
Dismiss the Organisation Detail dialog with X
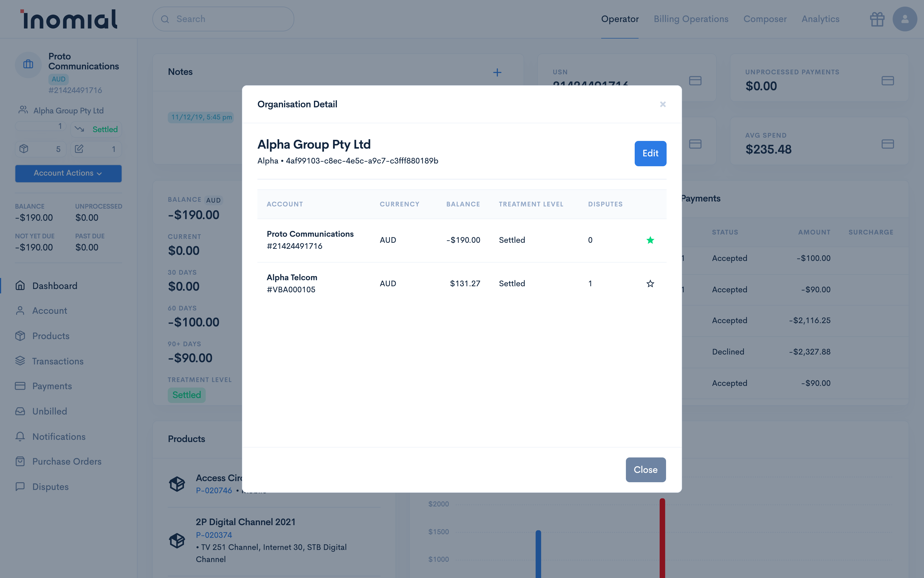coord(663,104)
